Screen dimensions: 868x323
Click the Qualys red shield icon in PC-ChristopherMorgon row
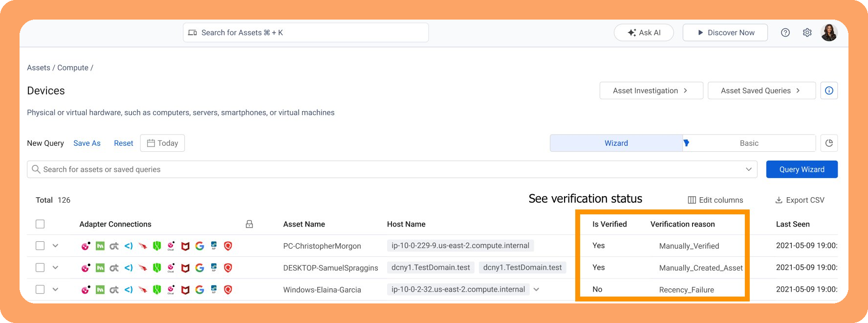(228, 246)
